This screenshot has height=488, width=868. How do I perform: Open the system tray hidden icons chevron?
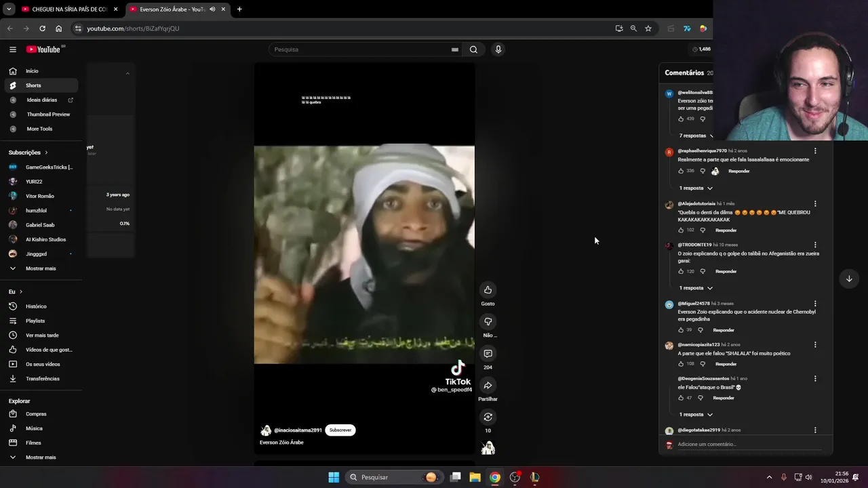point(769,477)
